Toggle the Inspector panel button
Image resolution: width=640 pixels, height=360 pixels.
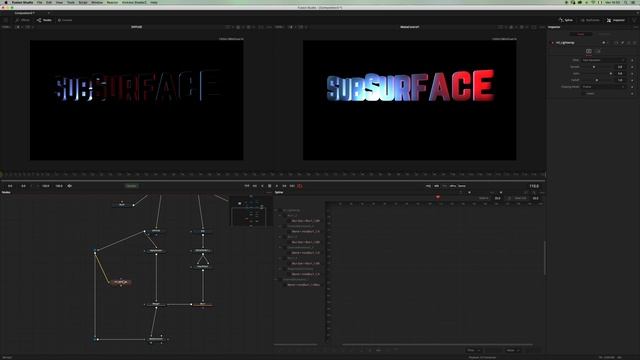coord(616,20)
